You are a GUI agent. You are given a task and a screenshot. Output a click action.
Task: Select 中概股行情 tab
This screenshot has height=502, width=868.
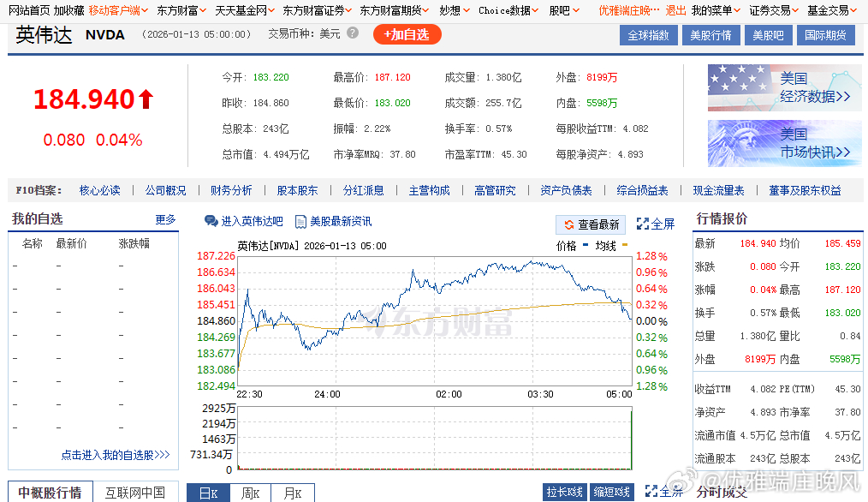[50, 492]
